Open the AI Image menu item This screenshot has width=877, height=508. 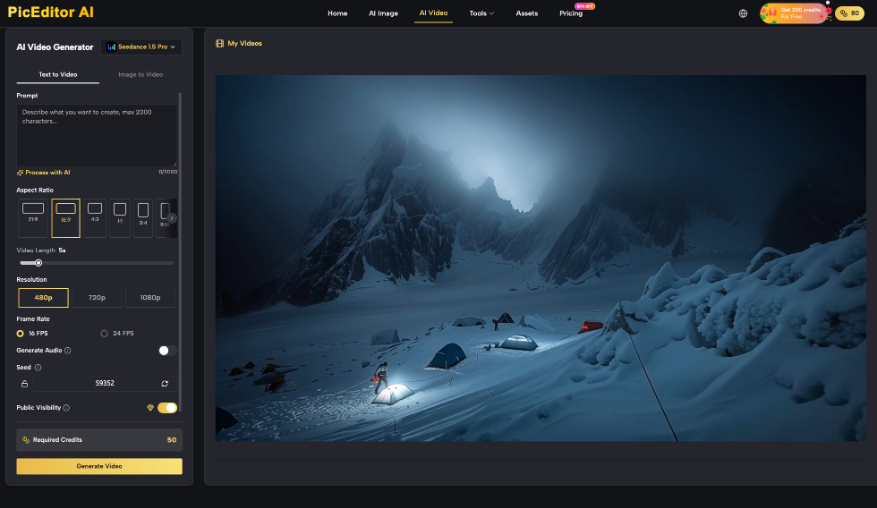tap(383, 13)
